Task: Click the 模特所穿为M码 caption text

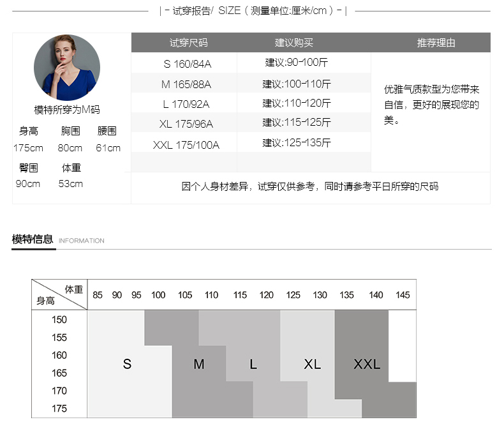Action: (x=66, y=110)
